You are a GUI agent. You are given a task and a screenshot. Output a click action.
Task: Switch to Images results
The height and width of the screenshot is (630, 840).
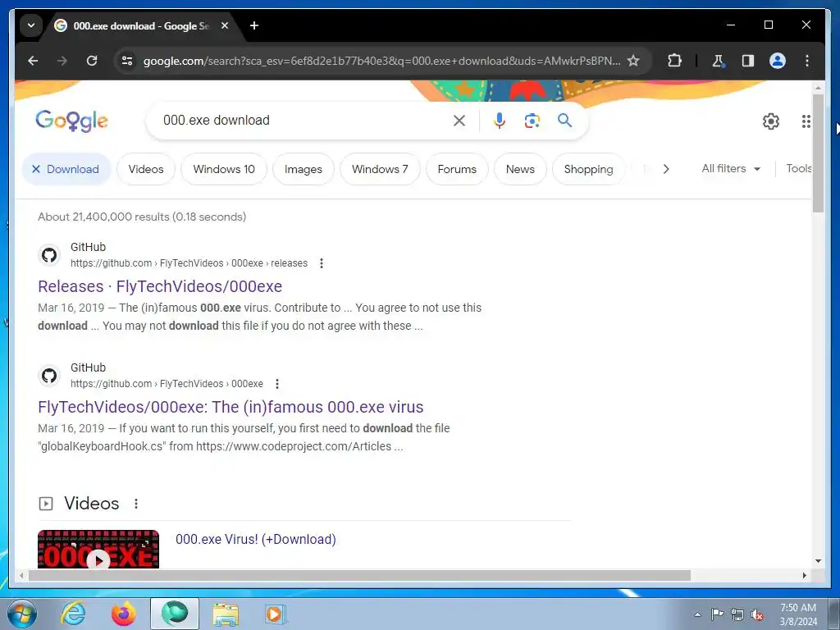click(304, 169)
